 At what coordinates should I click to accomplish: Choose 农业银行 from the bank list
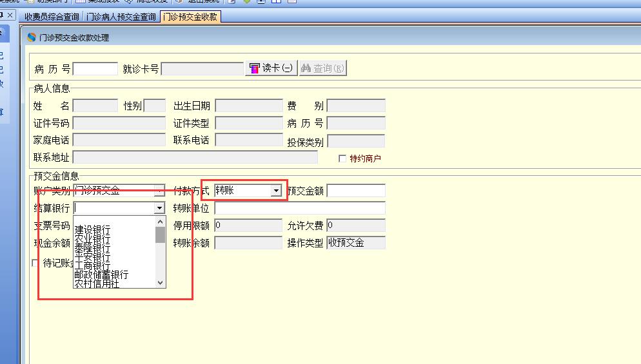coord(92,238)
